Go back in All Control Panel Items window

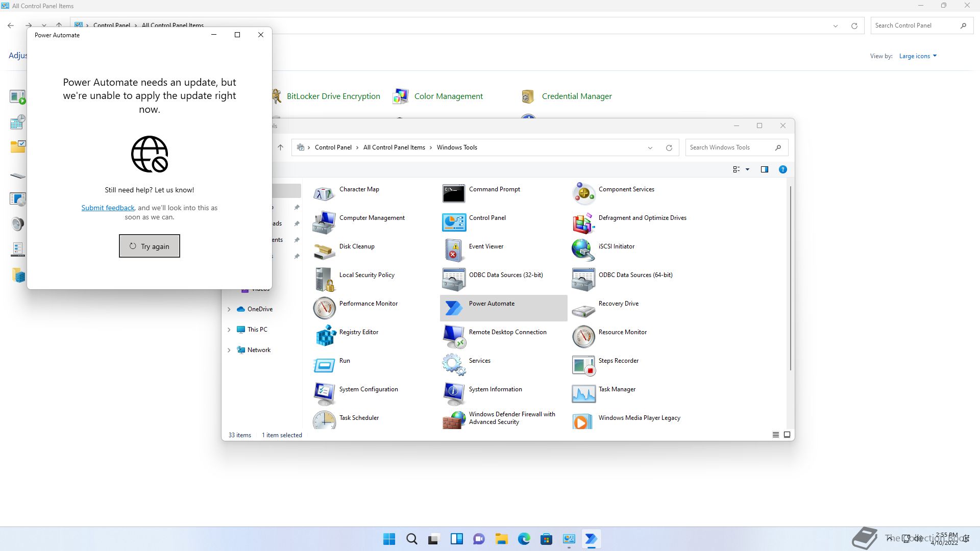click(x=11, y=25)
